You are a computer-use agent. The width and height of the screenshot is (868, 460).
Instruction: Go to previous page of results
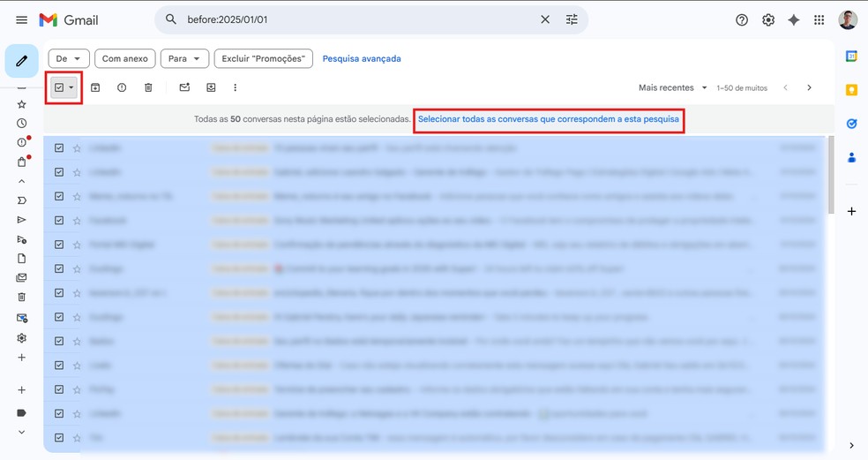[x=785, y=87]
